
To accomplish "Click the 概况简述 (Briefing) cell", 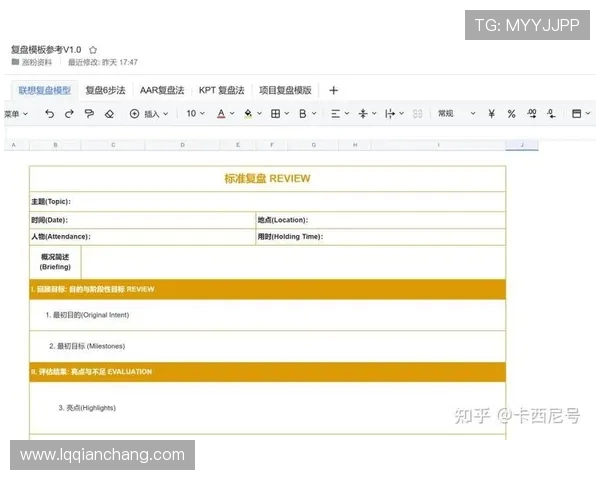I will 55,262.
